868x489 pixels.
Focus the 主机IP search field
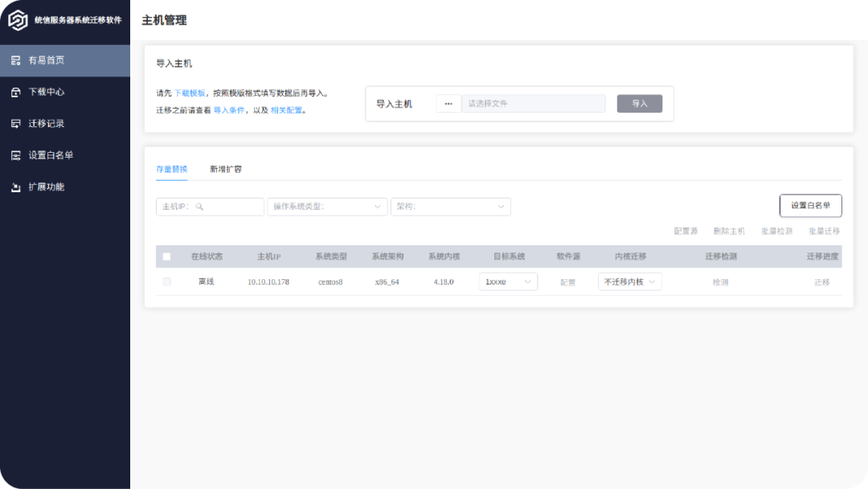[210, 207]
